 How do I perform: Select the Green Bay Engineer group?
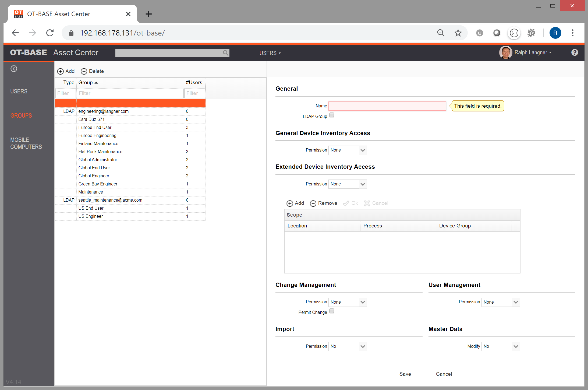click(130, 184)
